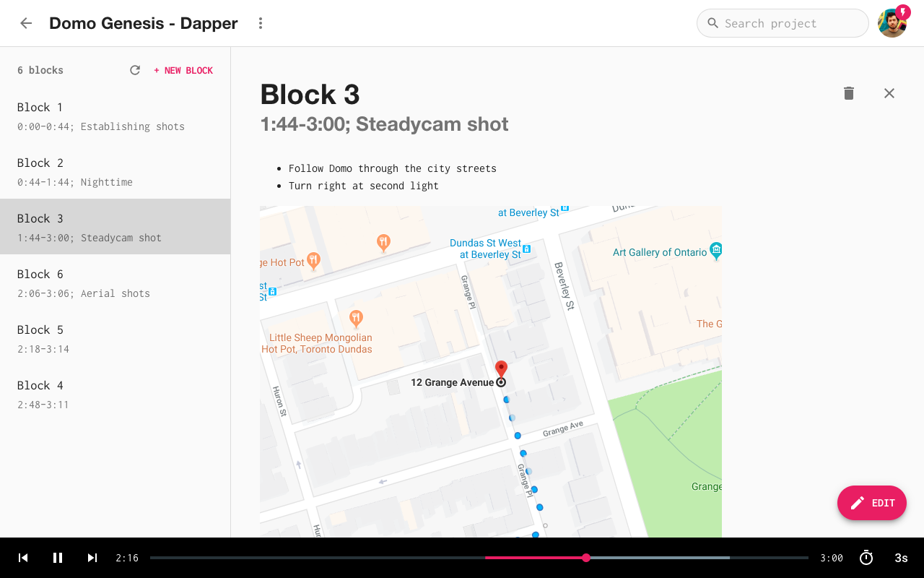The image size is (924, 578).
Task: Click the playhead knob on the timeline
Action: [586, 558]
